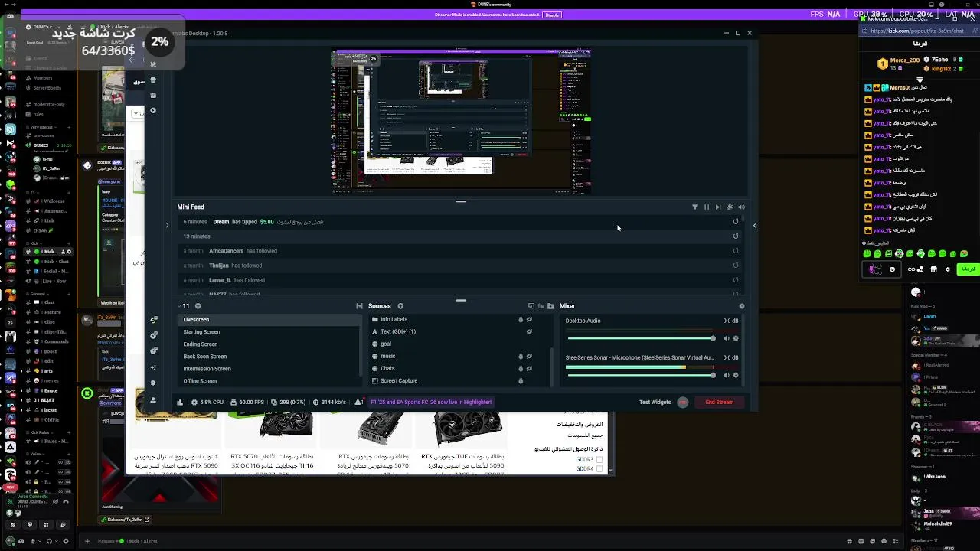Tick the GDDR5 filter checkbox
This screenshot has height=551, width=980.
click(599, 459)
